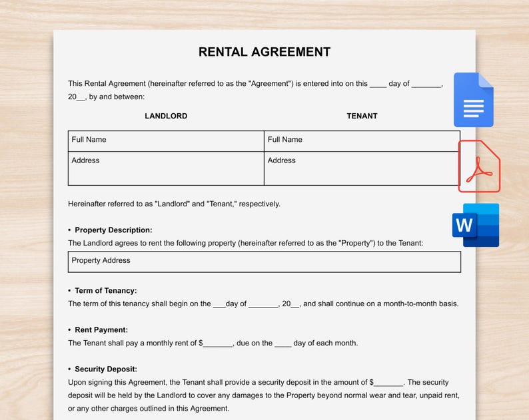
Task: Click the RENTAL AGREEMENT title
Action: point(264,52)
